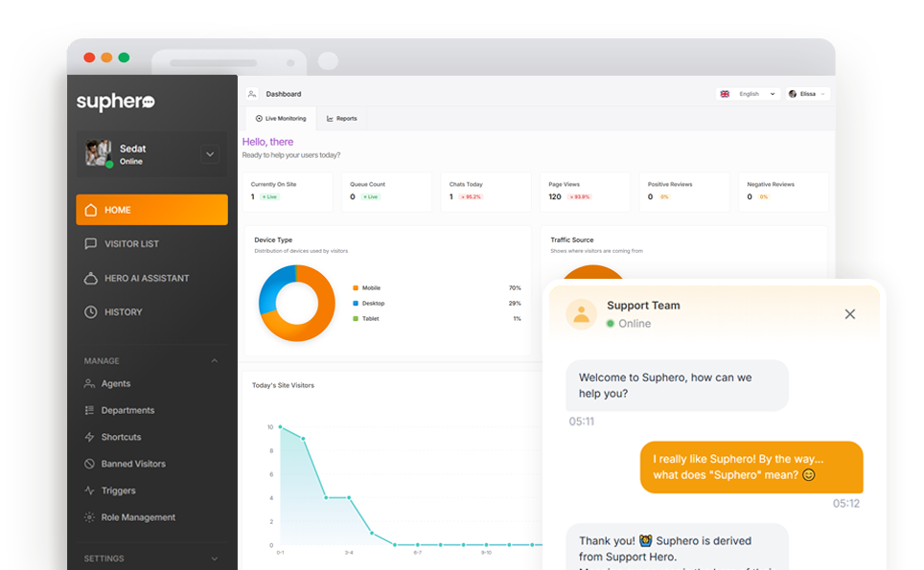Viewport: 924px width, 570px height.
Task: Click the visitor list chat bubble icon
Action: (x=91, y=243)
